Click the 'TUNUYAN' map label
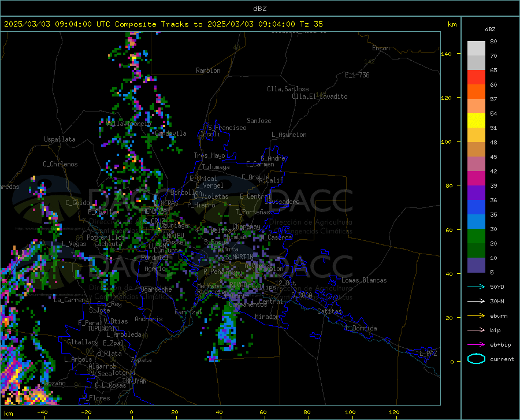 [134, 381]
